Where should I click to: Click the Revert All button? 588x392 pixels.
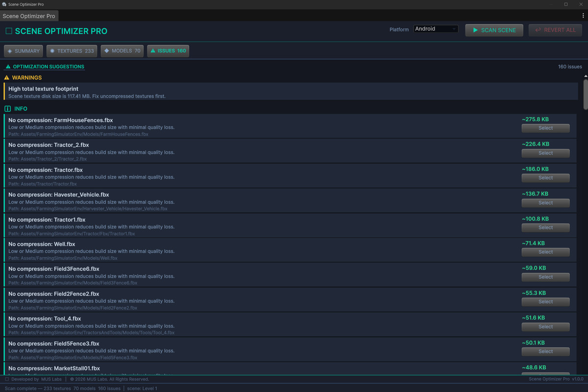tap(555, 30)
